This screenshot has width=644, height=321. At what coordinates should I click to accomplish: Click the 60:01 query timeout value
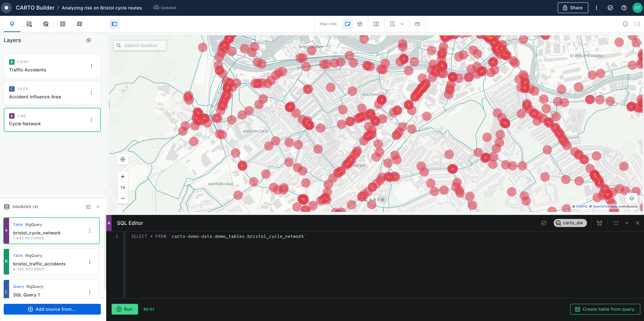pos(149,309)
